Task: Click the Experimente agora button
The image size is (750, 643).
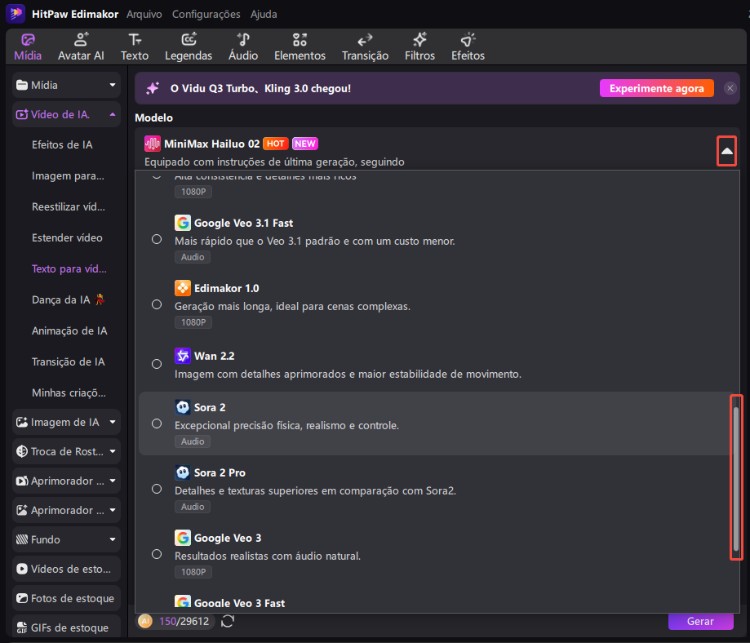Action: pos(656,88)
